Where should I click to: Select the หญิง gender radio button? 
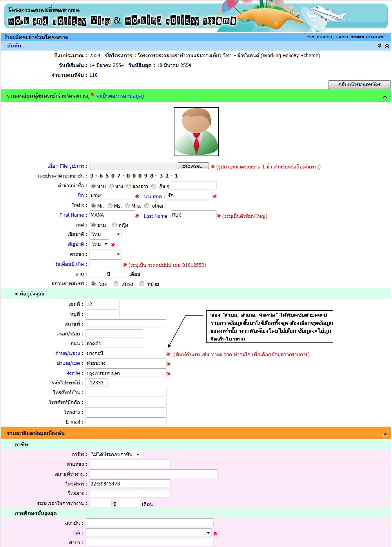pos(114,225)
